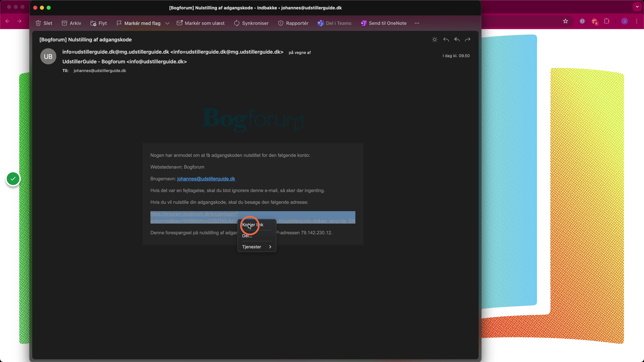
Task: Open the johannes@udstillerguide.dk username link
Action: click(x=206, y=179)
